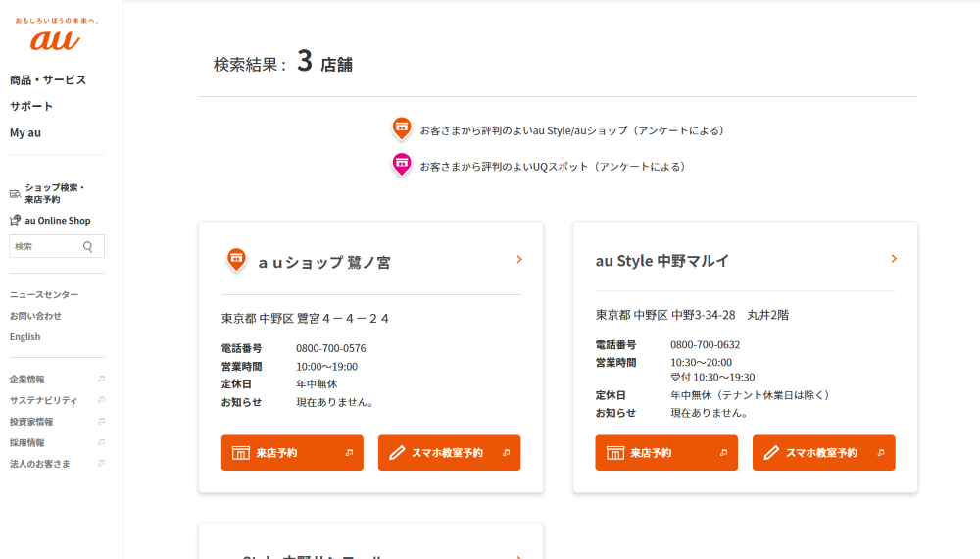Viewport: 980px width, 559px height.
Task: Open 投資家情報 link
Action: (x=31, y=422)
